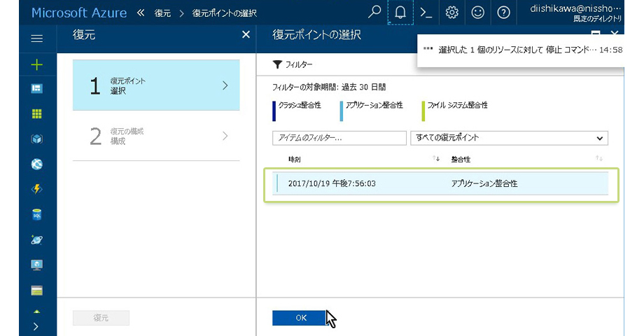644x336 pixels.
Task: Open Virtual machines monitor icon
Action: [37, 265]
